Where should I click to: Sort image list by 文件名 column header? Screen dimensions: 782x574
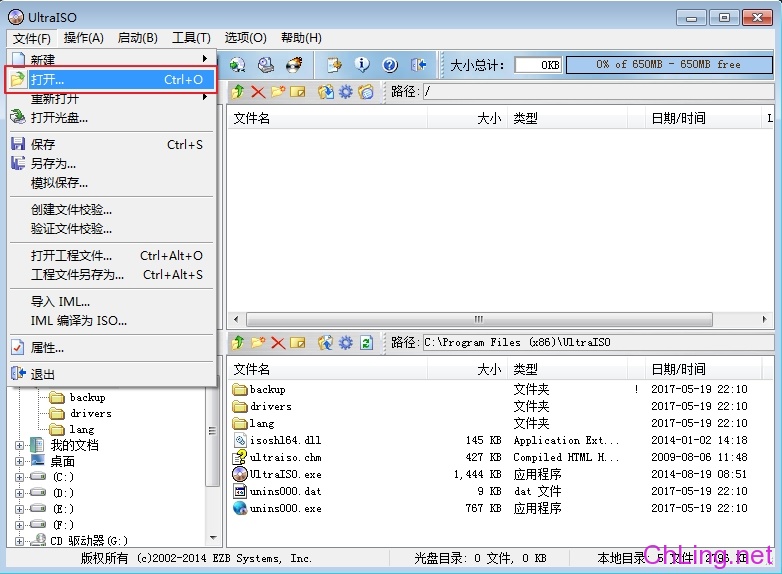click(328, 119)
